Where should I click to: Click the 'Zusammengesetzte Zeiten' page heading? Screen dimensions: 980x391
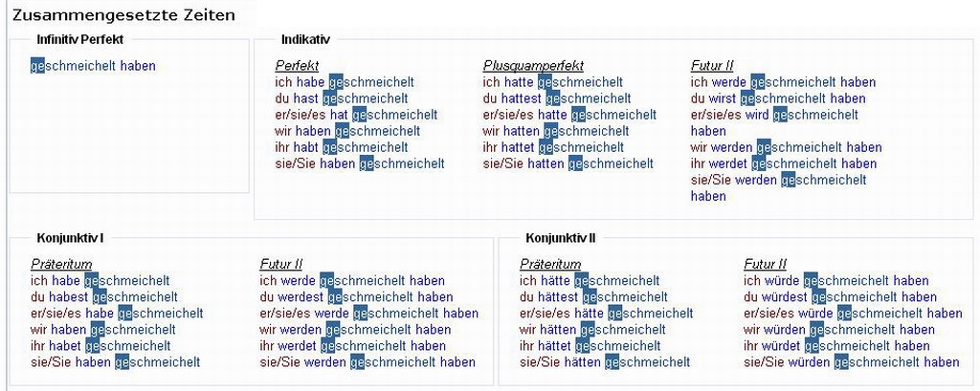point(123,15)
